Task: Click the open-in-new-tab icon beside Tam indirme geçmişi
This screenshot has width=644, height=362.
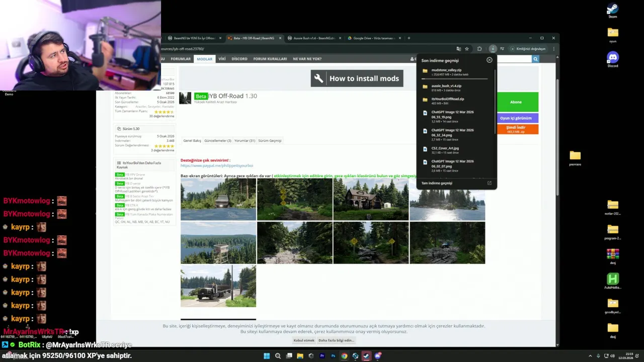Action: pos(489,183)
